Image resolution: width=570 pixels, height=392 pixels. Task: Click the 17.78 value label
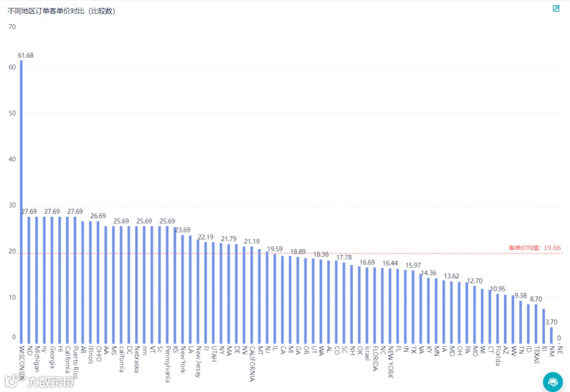click(344, 257)
